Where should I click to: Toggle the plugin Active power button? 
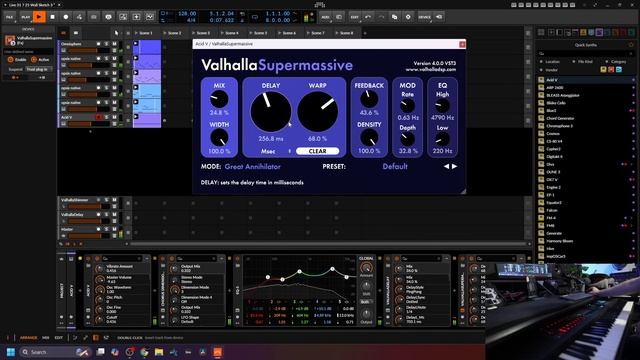coord(34,60)
